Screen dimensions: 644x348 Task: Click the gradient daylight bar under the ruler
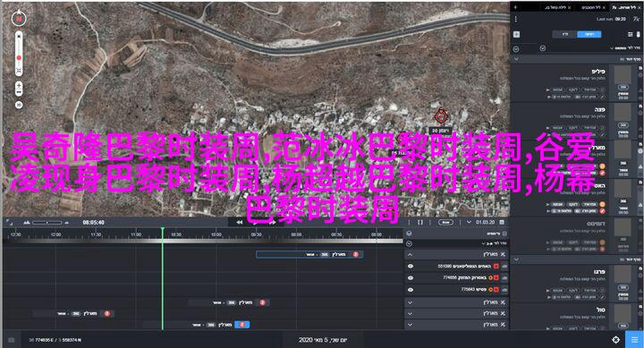tap(203, 242)
